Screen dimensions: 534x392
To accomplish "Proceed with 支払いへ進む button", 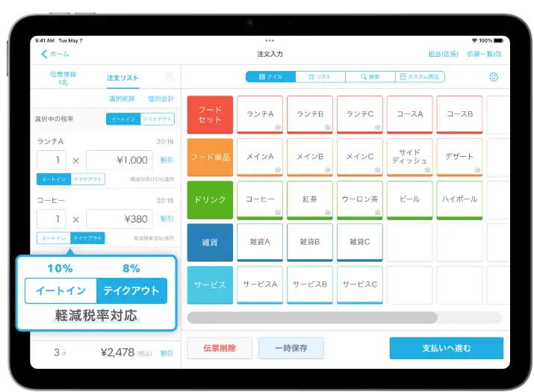I will 447,348.
